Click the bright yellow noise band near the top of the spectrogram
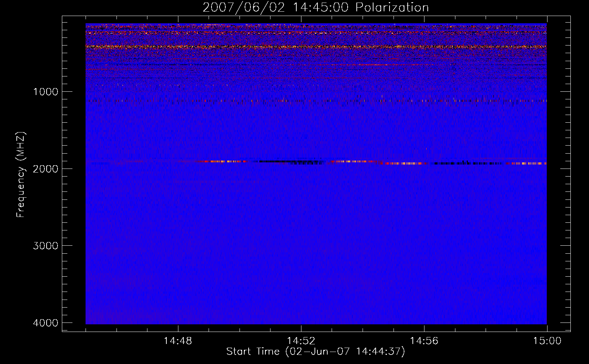Image resolution: width=589 pixels, height=364 pixels. [x=316, y=47]
